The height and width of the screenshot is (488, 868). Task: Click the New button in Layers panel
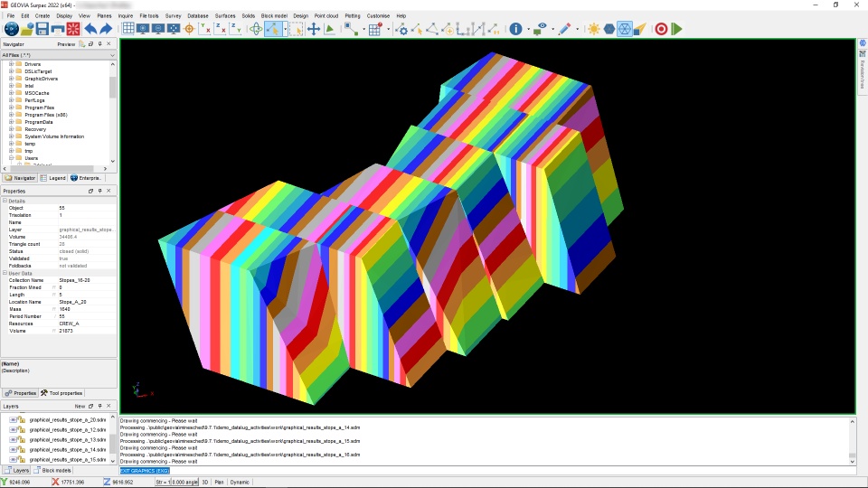point(80,407)
